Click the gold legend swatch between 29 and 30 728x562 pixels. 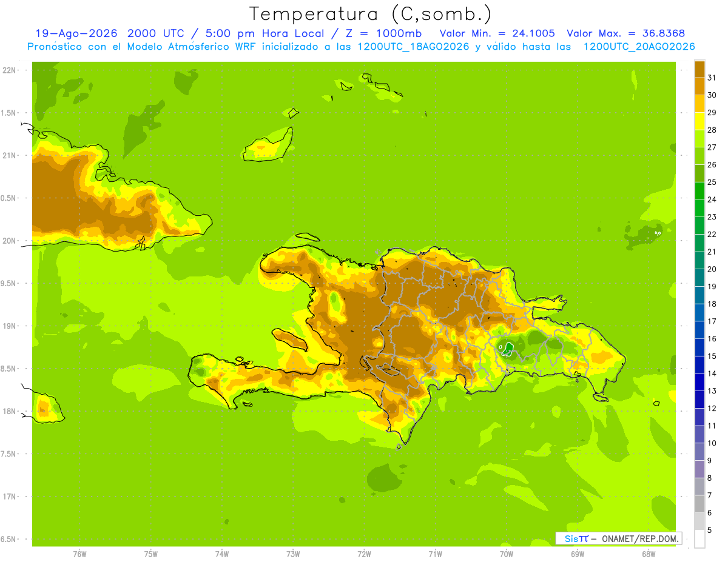[x=699, y=104]
